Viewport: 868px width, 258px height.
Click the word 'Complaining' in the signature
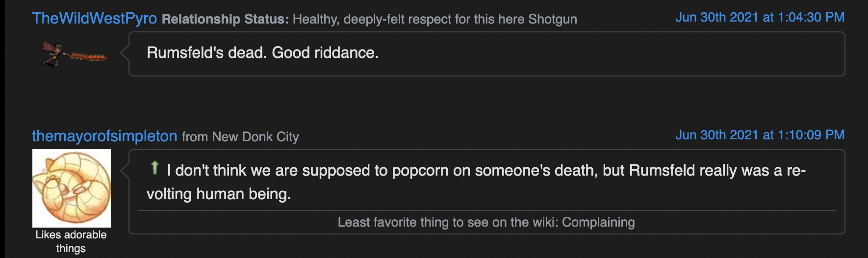pyautogui.click(x=598, y=222)
